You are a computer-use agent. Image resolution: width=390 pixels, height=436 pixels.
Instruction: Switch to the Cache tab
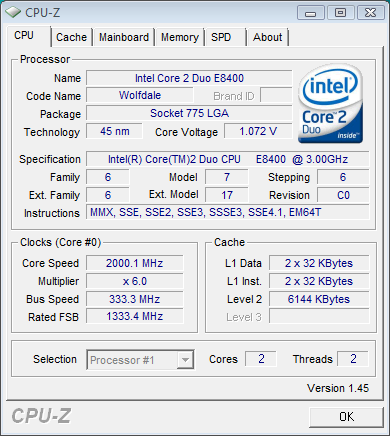(71, 37)
